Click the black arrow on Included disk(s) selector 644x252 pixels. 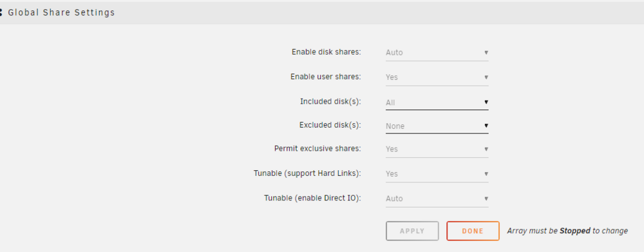pyautogui.click(x=486, y=102)
